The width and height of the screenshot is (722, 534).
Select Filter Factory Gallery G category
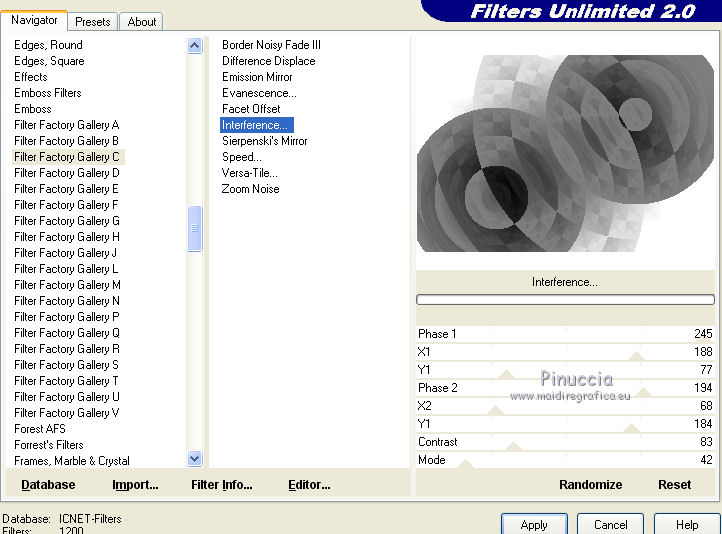pyautogui.click(x=67, y=221)
